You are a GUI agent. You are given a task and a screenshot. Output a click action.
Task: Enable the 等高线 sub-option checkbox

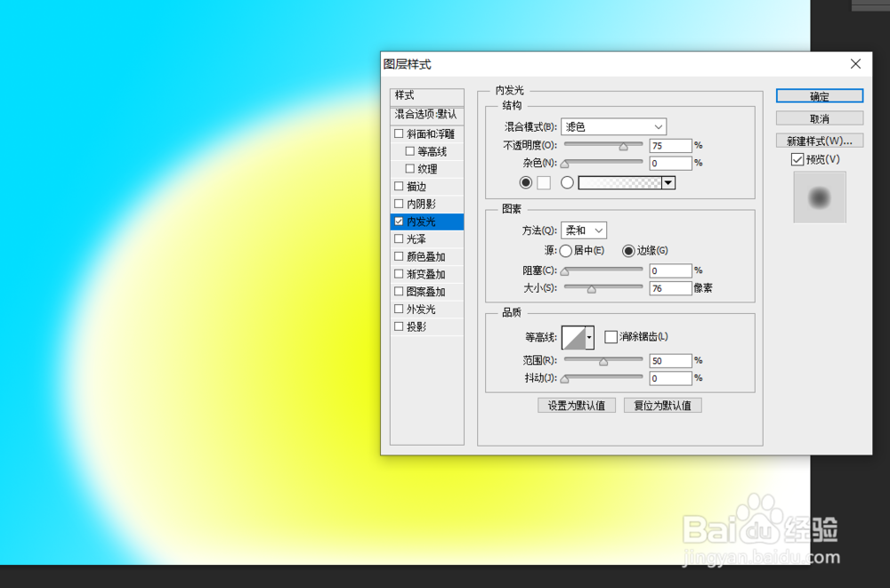[x=409, y=151]
